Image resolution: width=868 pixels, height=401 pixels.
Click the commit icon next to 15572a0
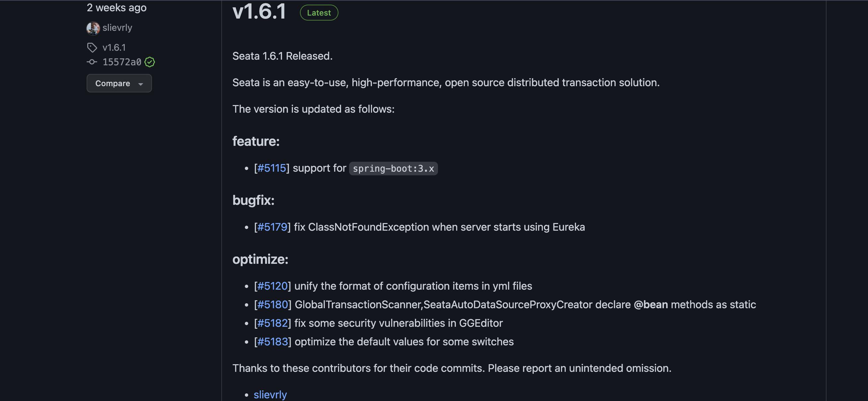click(x=92, y=62)
